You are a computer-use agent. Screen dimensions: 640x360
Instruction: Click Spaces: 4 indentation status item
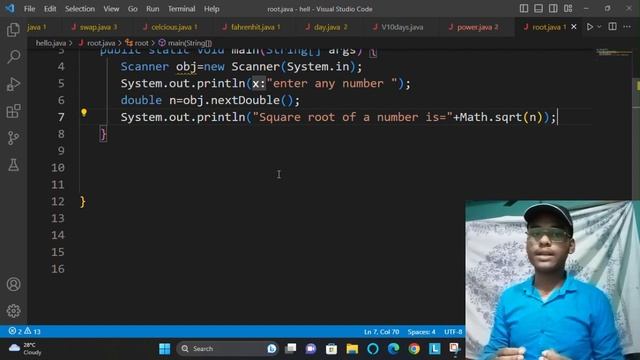pos(421,332)
